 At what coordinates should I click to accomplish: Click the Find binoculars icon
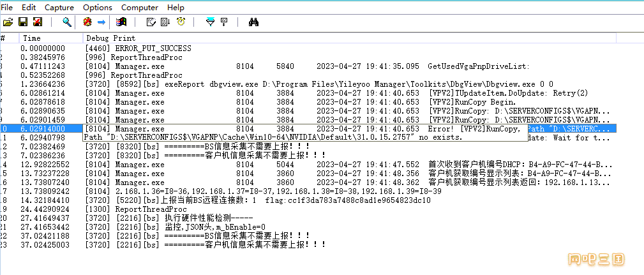click(x=253, y=22)
